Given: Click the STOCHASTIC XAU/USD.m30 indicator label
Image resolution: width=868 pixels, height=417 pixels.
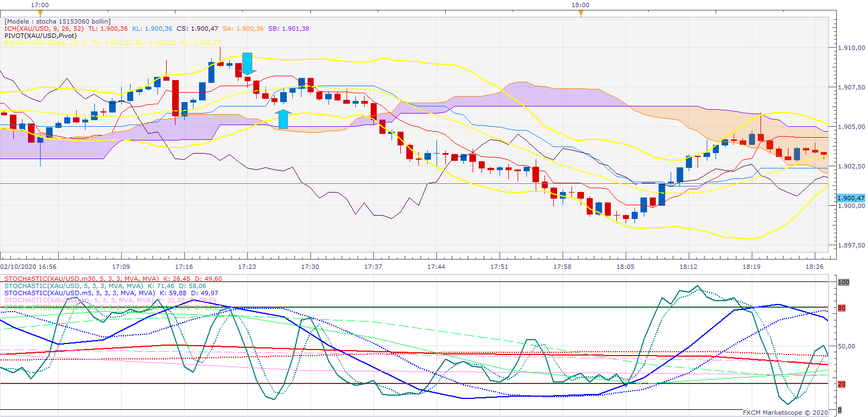Looking at the screenshot, I should pos(82,279).
